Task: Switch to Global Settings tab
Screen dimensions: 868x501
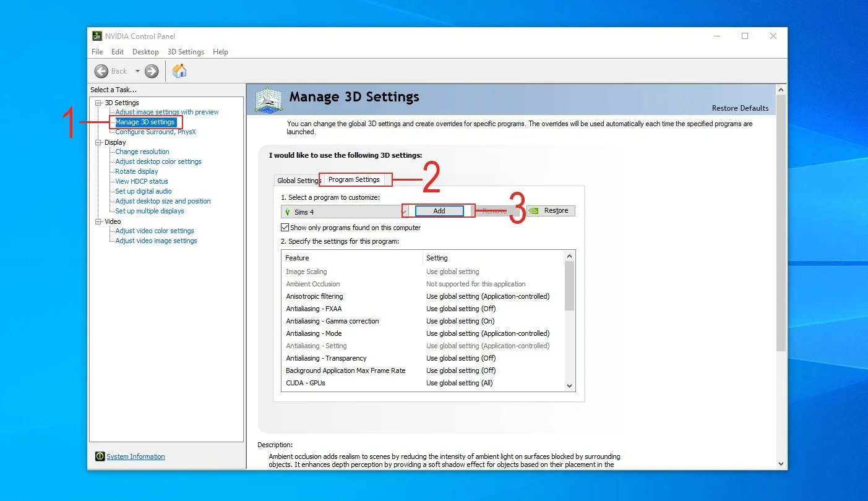Action: pyautogui.click(x=298, y=181)
